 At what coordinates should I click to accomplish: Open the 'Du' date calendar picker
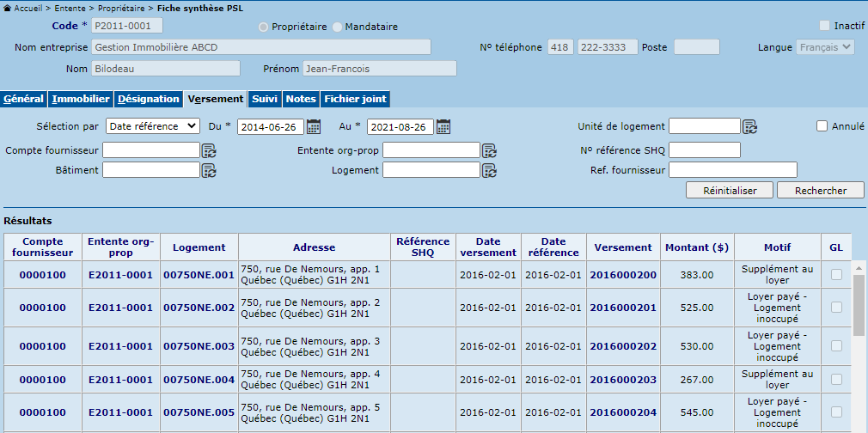[314, 127]
